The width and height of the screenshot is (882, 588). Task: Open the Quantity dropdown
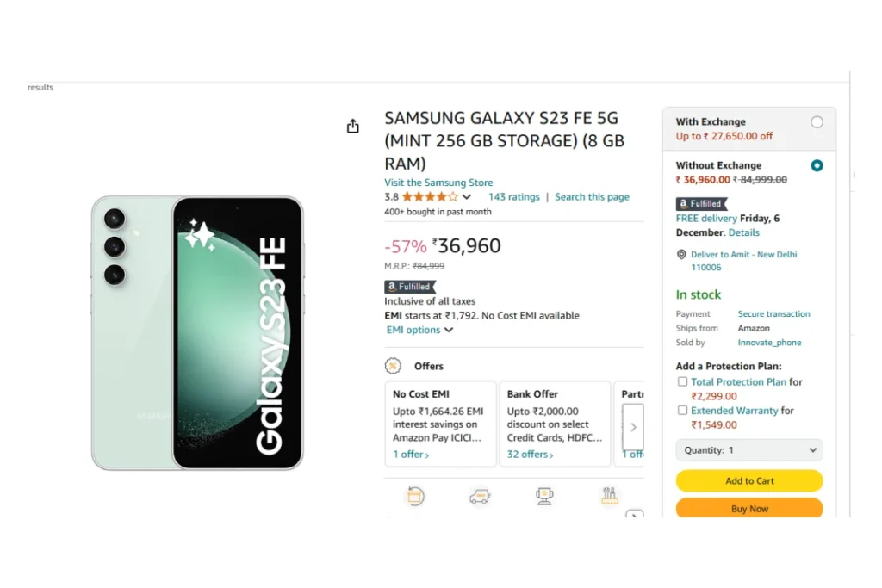click(x=749, y=450)
